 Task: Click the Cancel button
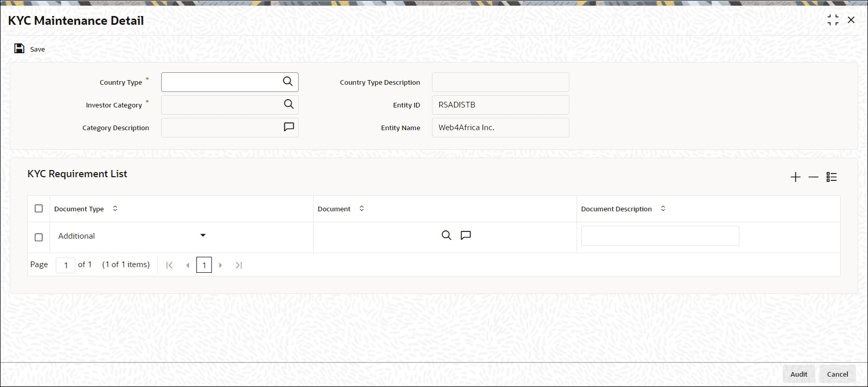[x=838, y=374]
